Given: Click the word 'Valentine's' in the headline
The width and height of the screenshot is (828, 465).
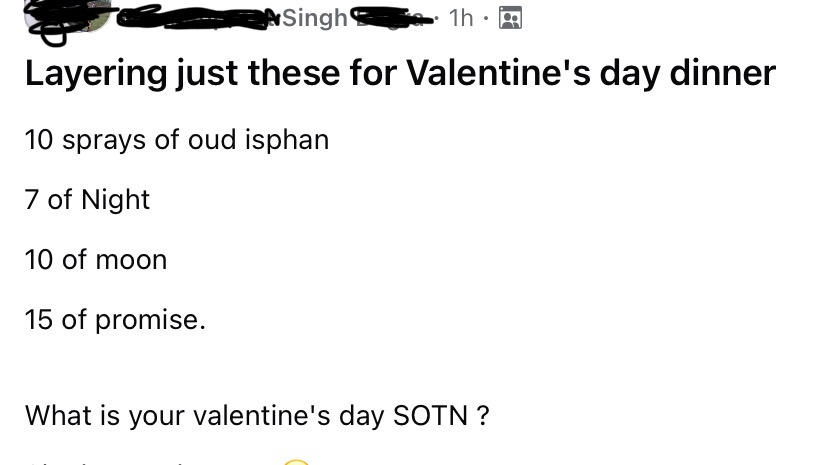Looking at the screenshot, I should 498,73.
